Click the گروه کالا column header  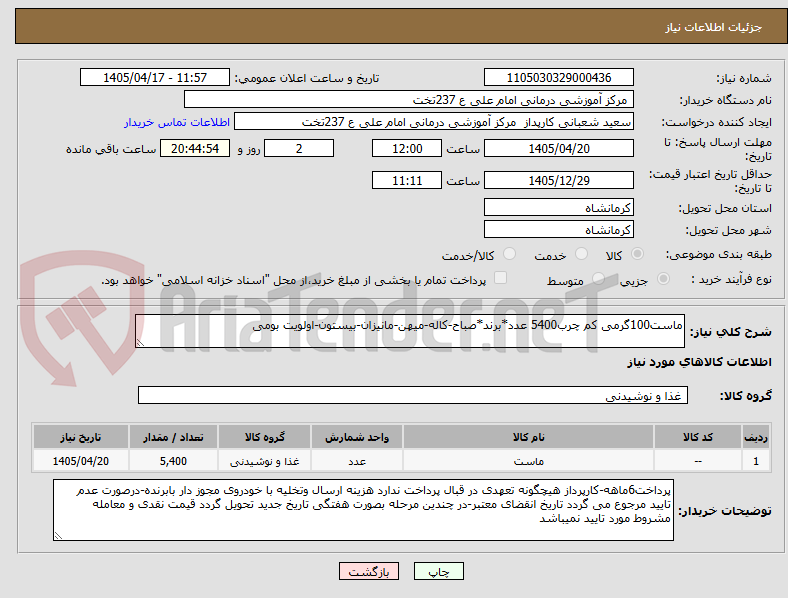(x=265, y=437)
